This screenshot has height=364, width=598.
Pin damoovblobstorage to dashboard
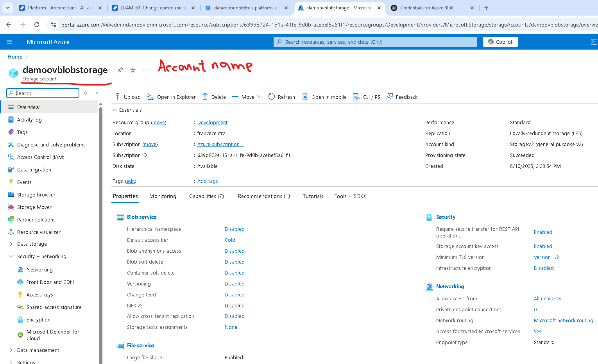click(x=120, y=70)
